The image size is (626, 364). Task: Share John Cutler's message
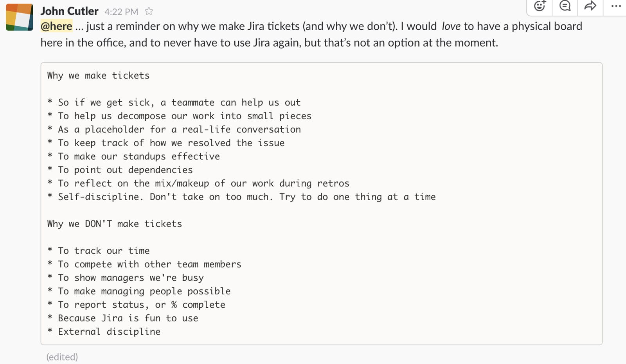(x=590, y=6)
